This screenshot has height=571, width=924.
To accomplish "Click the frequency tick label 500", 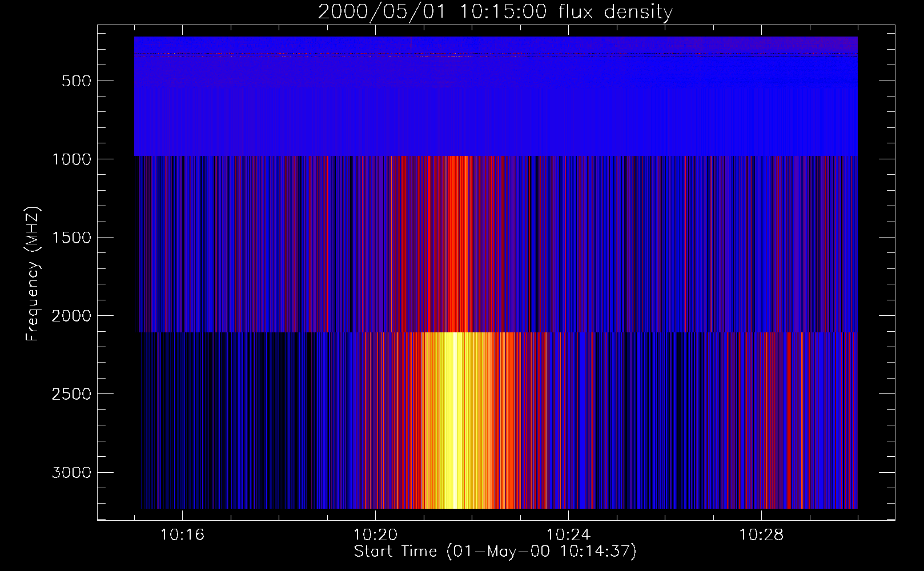I will coord(77,81).
